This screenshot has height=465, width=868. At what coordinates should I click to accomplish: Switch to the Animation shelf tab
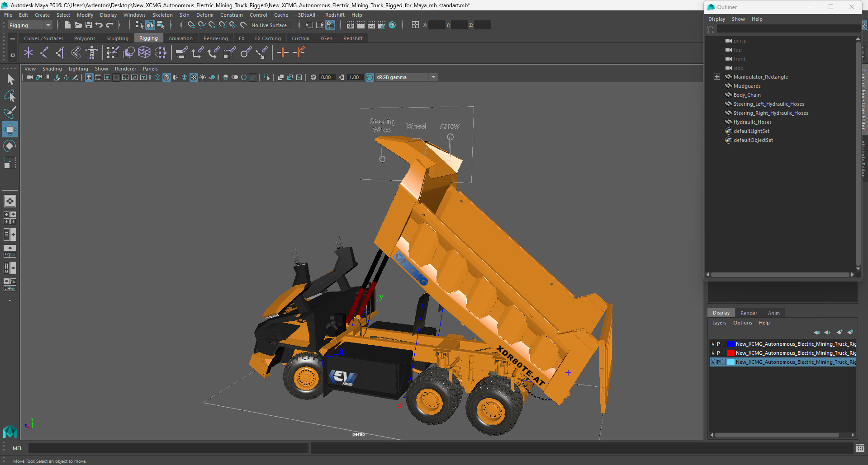tap(180, 38)
